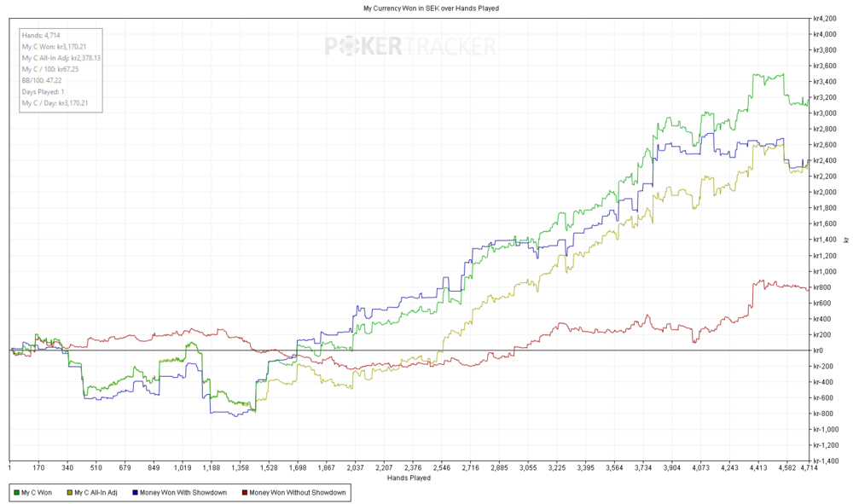Toggle Money Won With Showdown legend label
Screen dimensions: 853x504
[184, 492]
